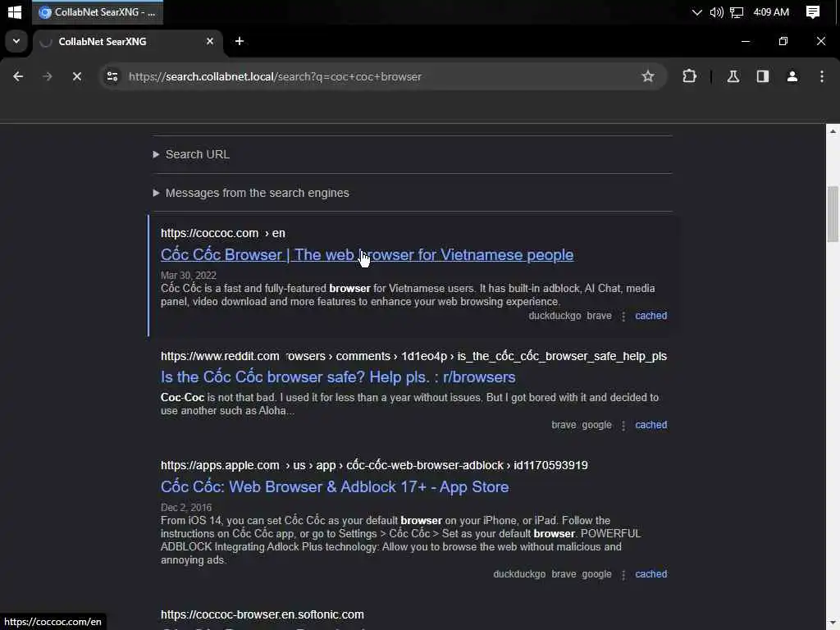Viewport: 840px width, 630px height.
Task: Click the browser back arrow
Action: (18, 76)
